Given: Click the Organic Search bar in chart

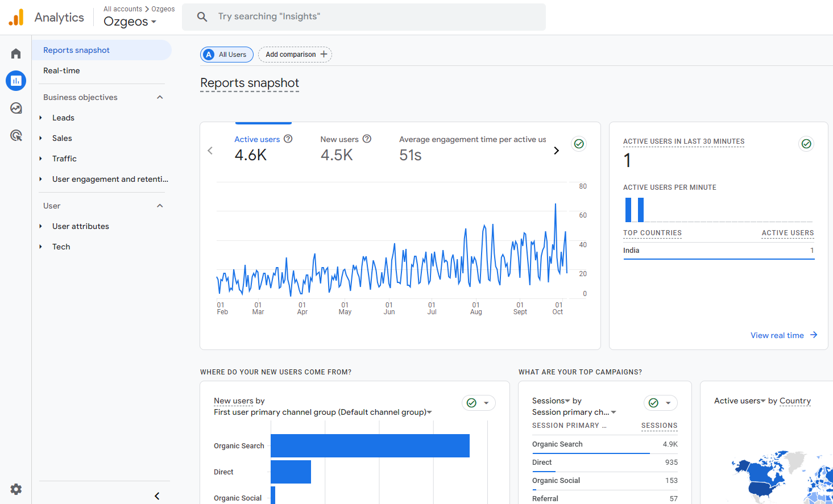Looking at the screenshot, I should click(370, 446).
